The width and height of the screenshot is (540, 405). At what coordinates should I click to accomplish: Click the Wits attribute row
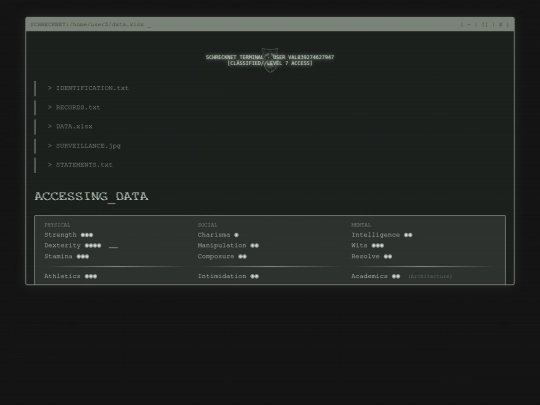coord(367,246)
